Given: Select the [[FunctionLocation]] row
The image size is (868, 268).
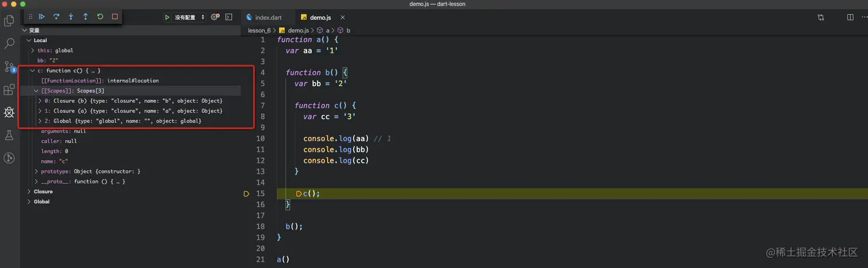Looking at the screenshot, I should [131, 81].
